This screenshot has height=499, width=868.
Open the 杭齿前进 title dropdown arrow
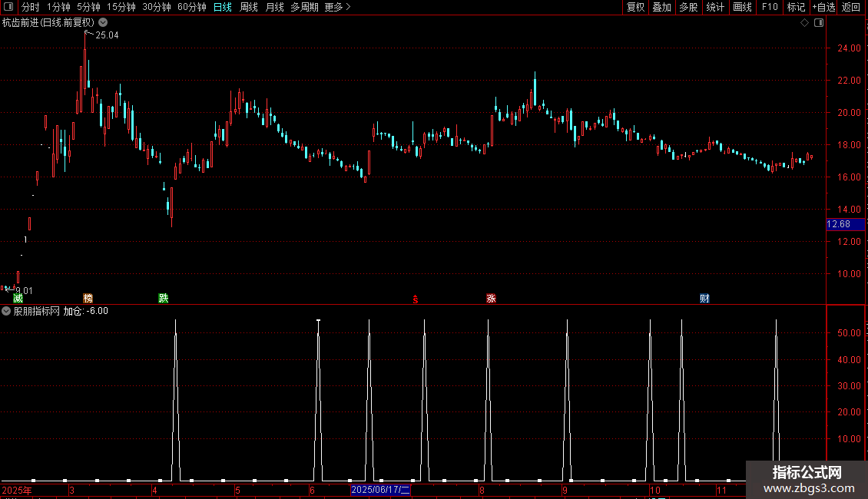[x=103, y=23]
